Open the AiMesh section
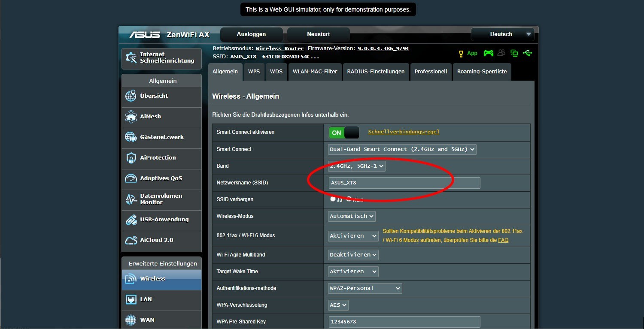 click(x=161, y=117)
